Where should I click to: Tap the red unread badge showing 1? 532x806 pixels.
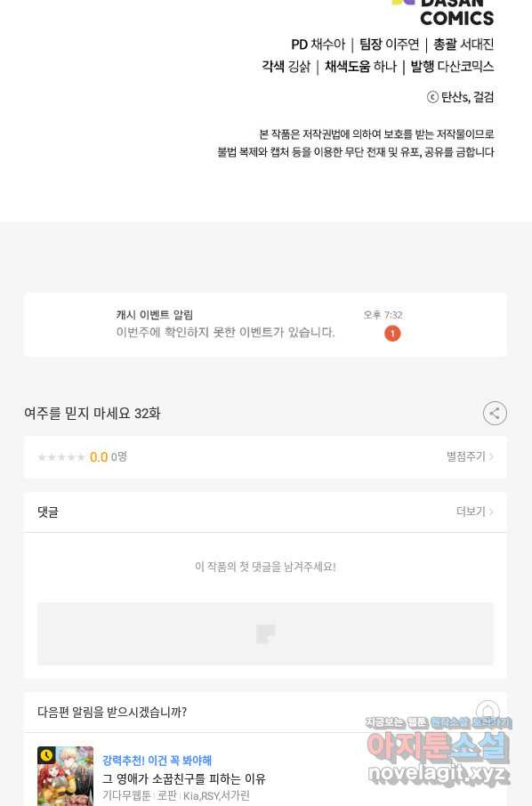[x=392, y=334]
